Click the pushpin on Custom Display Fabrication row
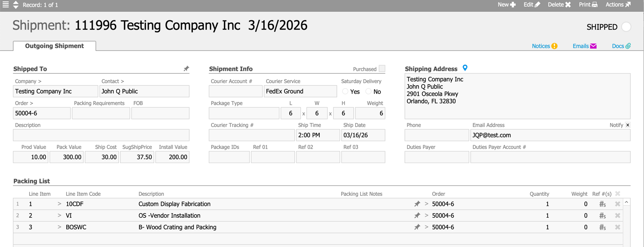This screenshot has height=247, width=644. coord(417,204)
